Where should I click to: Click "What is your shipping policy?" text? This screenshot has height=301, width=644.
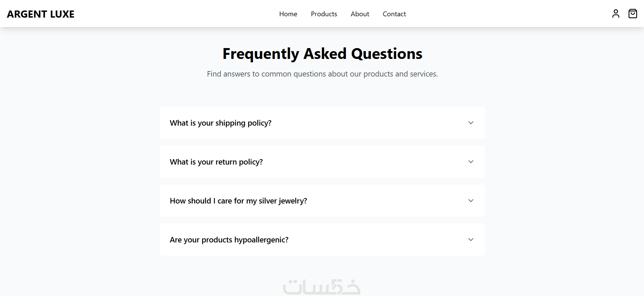(220, 123)
